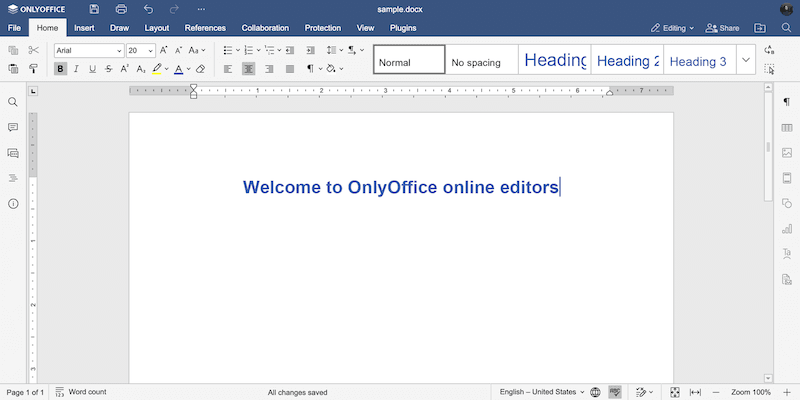Open the File tab

[14, 28]
